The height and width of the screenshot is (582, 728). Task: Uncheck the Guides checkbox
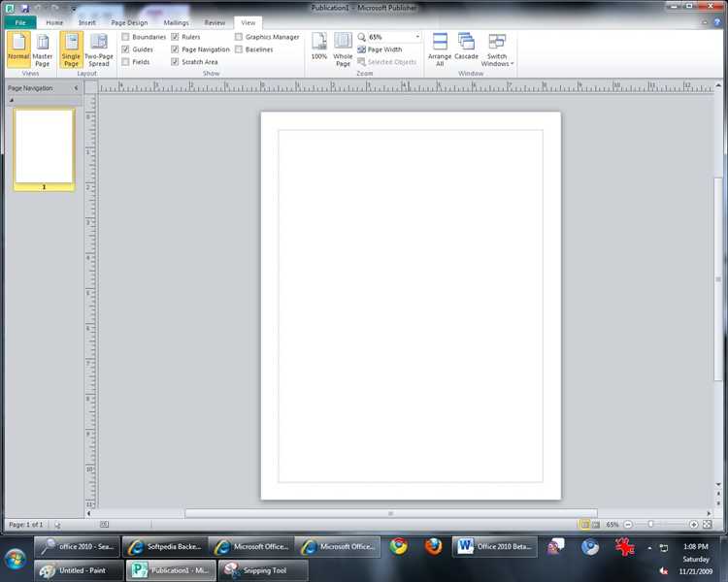[125, 49]
